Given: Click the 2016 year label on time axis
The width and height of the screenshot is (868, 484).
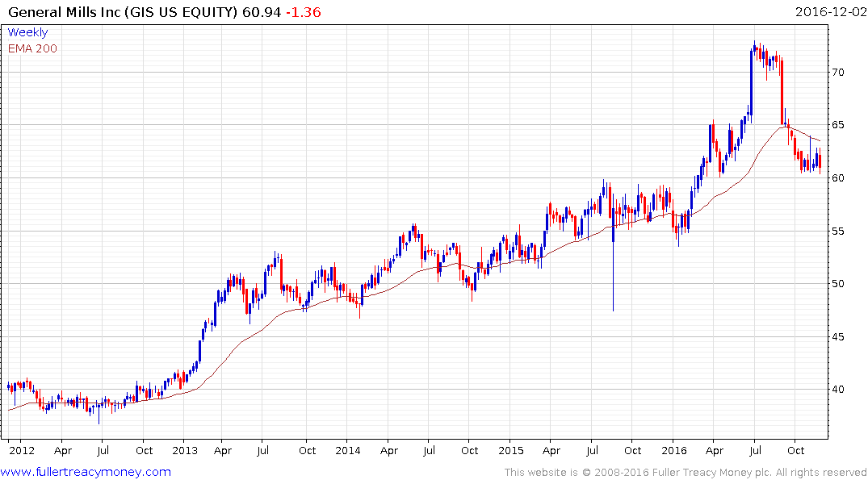Looking at the screenshot, I should (x=673, y=450).
